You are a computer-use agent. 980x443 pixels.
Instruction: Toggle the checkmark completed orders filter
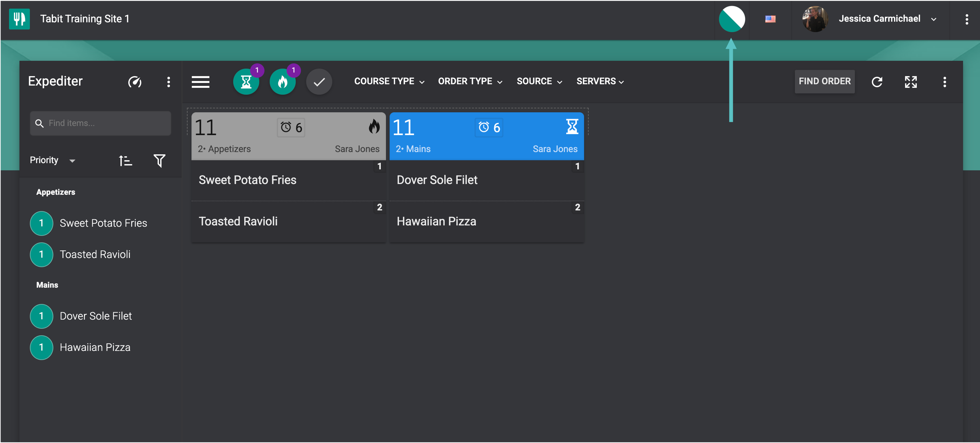(319, 82)
